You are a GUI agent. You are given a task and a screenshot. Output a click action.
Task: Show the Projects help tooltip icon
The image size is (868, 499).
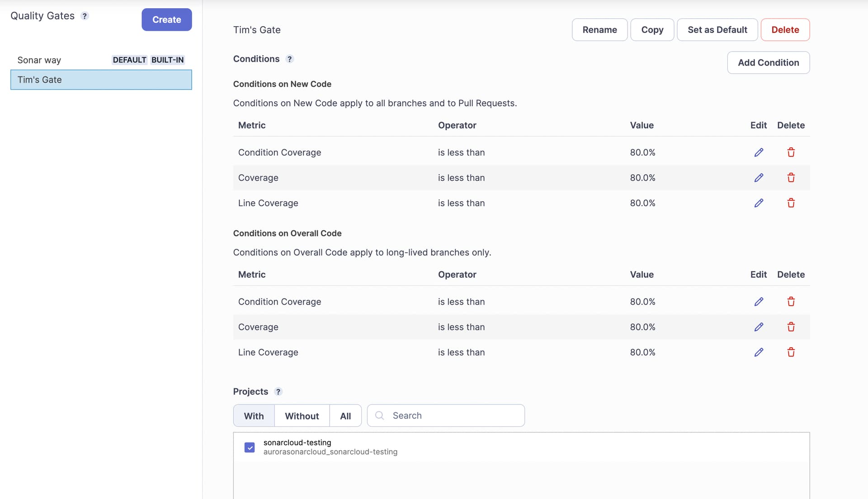[x=278, y=392]
